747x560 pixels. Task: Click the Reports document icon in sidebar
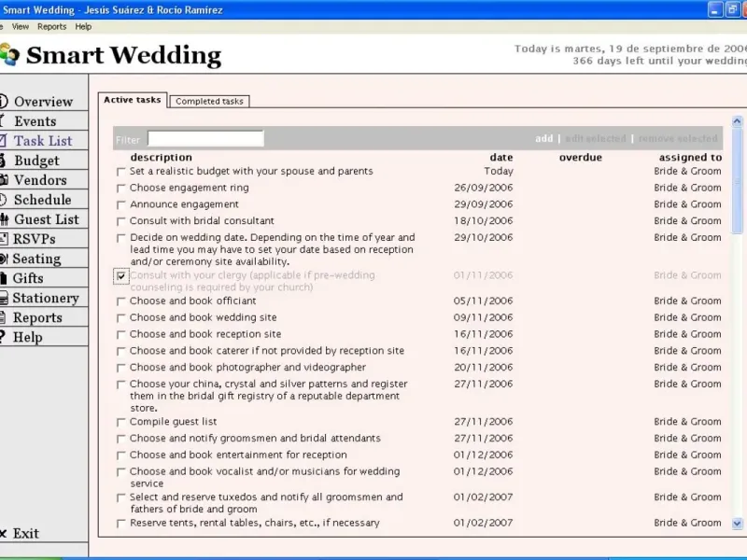[3, 317]
